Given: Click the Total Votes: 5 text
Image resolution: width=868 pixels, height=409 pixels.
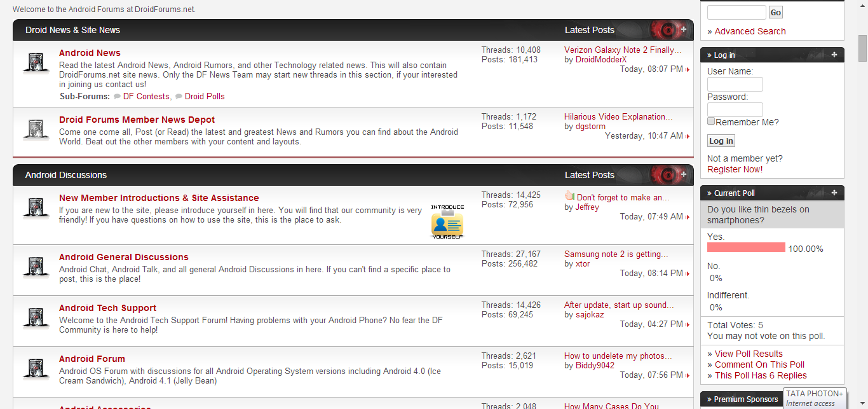Looking at the screenshot, I should 735,325.
